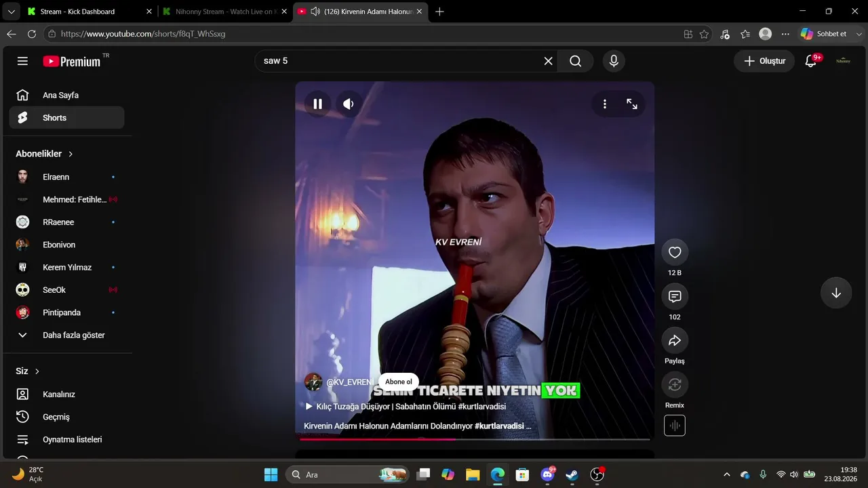Screen dimensions: 868x488
Task: Open the browser favorites list
Action: point(745,34)
